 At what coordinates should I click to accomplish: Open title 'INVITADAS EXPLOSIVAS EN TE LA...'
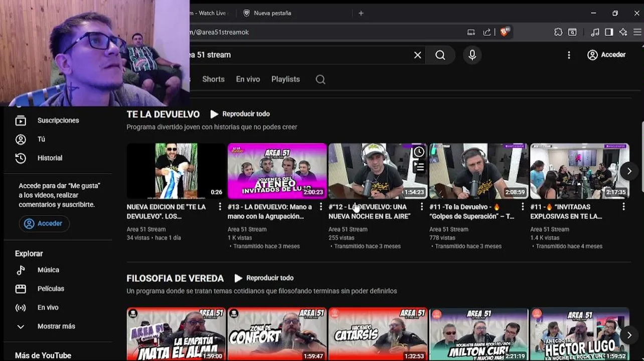pyautogui.click(x=566, y=212)
